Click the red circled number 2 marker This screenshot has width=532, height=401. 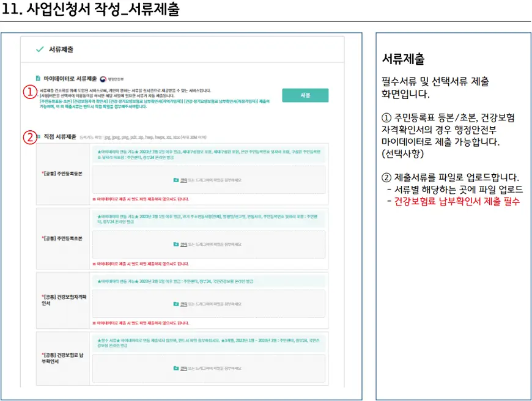tap(28, 137)
